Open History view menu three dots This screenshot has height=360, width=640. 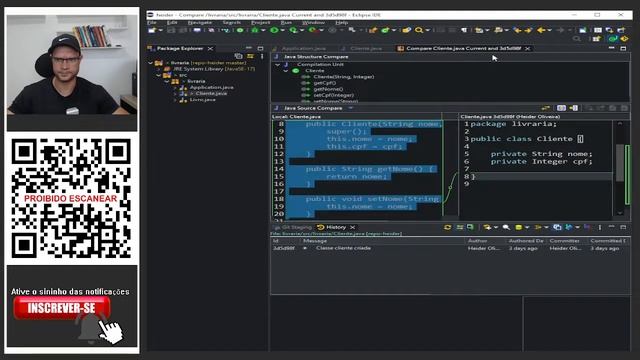[600, 227]
